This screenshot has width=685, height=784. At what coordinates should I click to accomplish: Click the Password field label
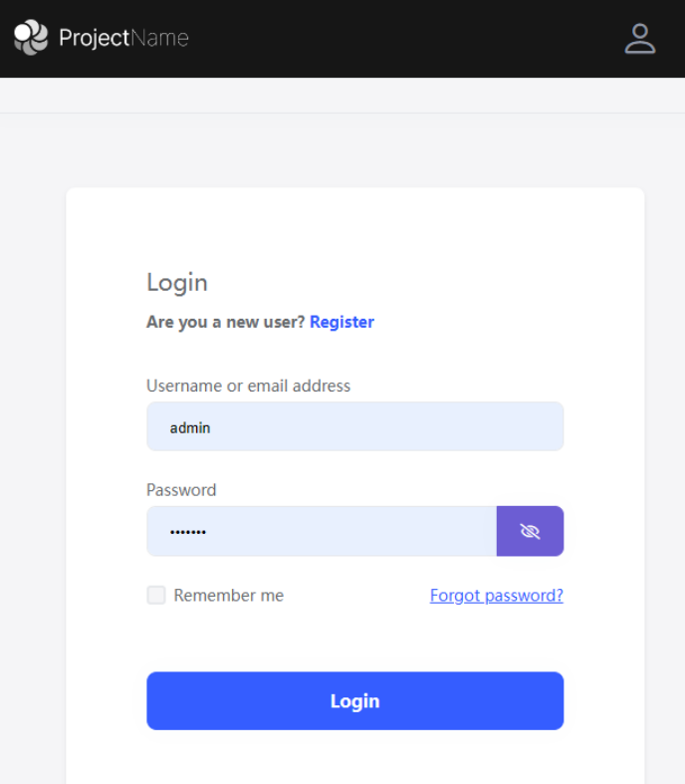(x=181, y=490)
